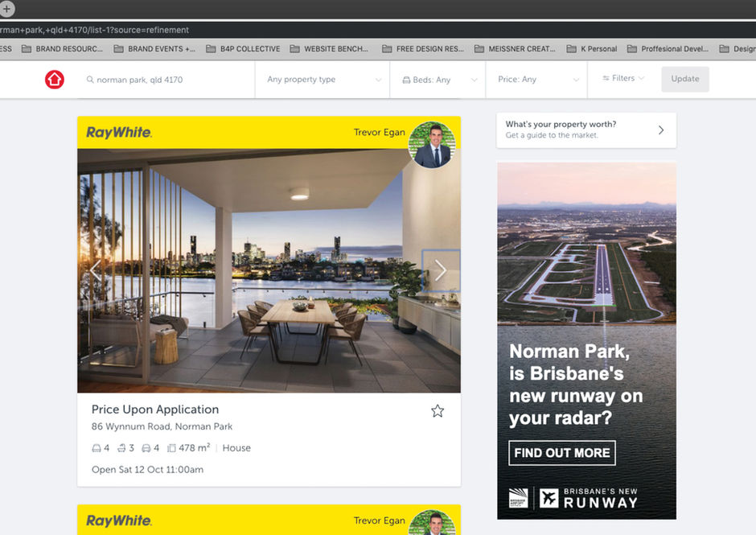Show next photo with right arrow

pyautogui.click(x=441, y=270)
